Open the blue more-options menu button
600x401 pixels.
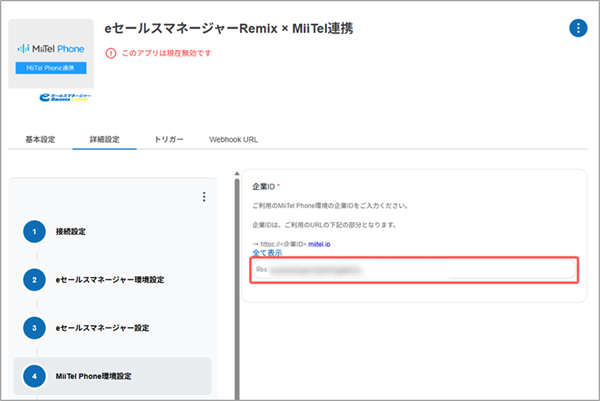(577, 28)
